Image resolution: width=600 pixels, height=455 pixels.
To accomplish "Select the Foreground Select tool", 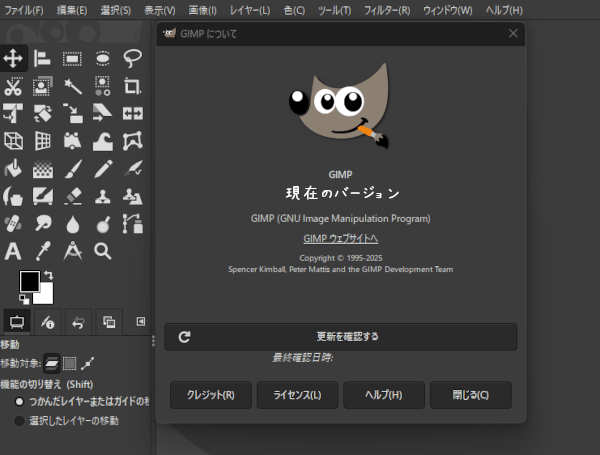I will (42, 86).
